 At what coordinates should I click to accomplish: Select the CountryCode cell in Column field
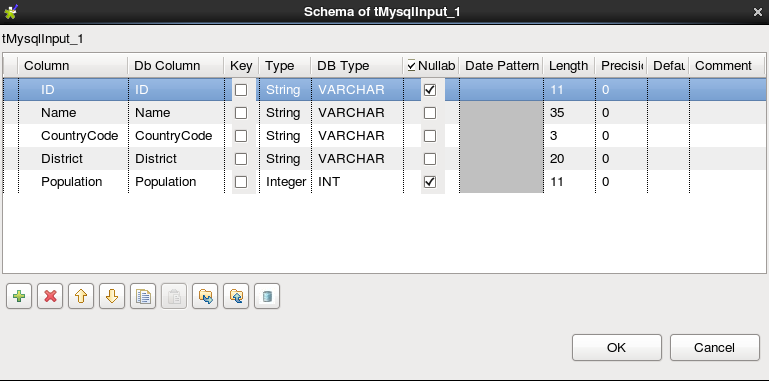coord(74,136)
